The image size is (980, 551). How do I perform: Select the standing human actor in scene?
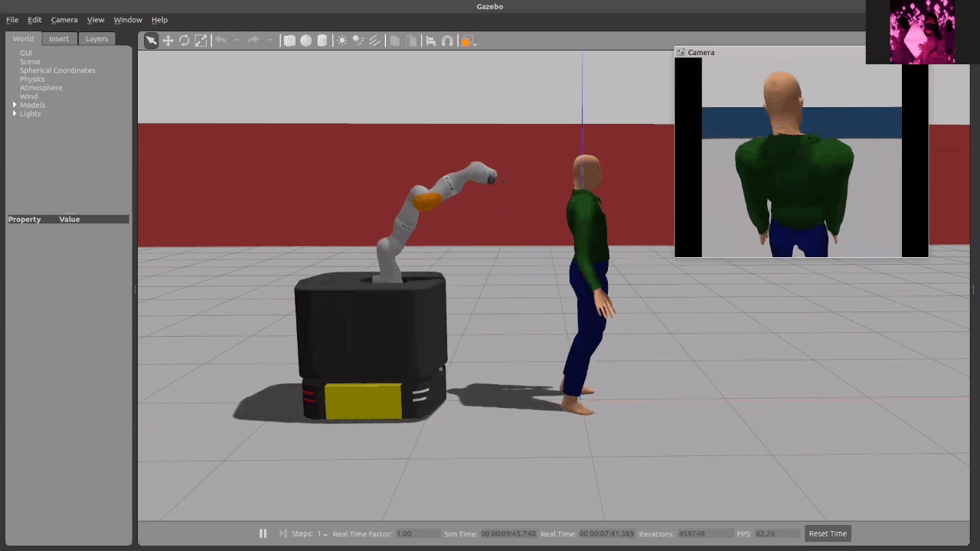(588, 283)
